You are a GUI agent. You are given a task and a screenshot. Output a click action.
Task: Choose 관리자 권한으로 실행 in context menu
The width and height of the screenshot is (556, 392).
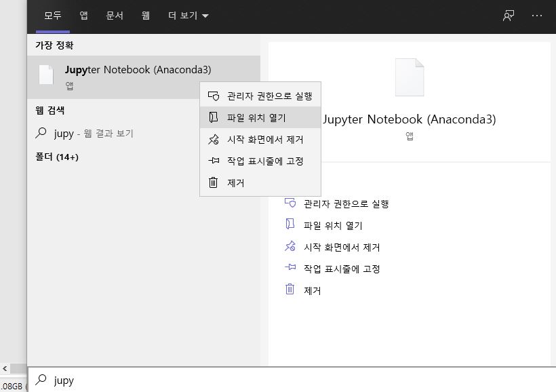[x=260, y=96]
